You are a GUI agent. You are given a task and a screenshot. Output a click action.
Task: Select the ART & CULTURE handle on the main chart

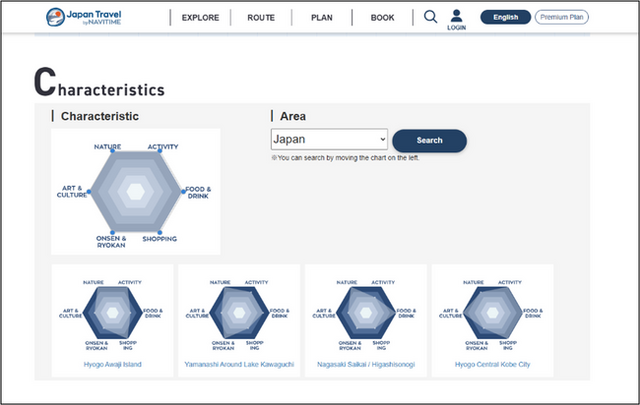(89, 191)
